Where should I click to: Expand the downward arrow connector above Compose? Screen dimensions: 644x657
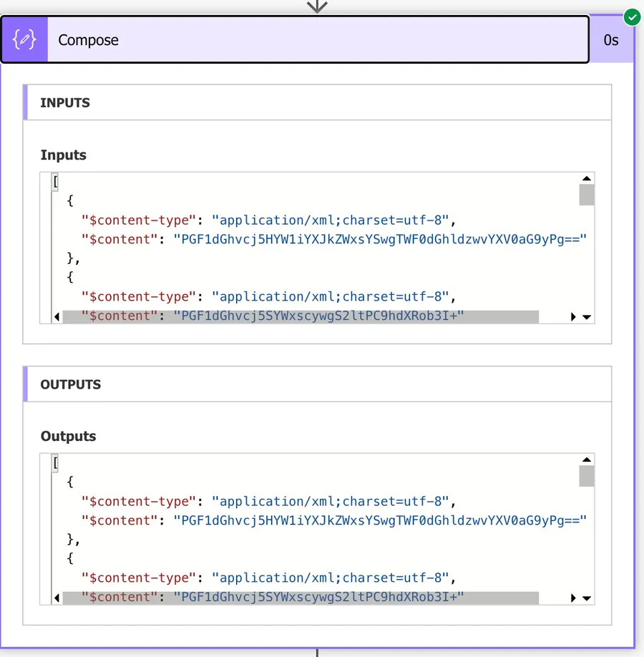317,7
